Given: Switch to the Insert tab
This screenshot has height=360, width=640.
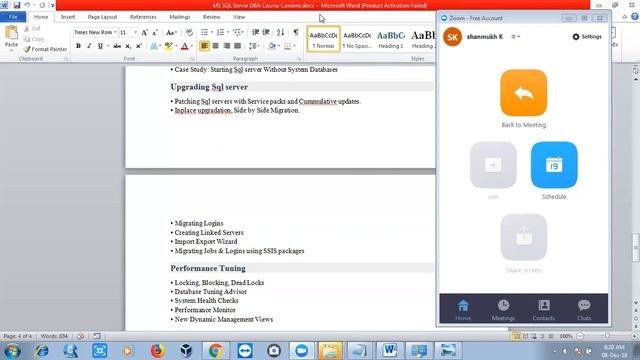Looking at the screenshot, I should click(x=68, y=17).
